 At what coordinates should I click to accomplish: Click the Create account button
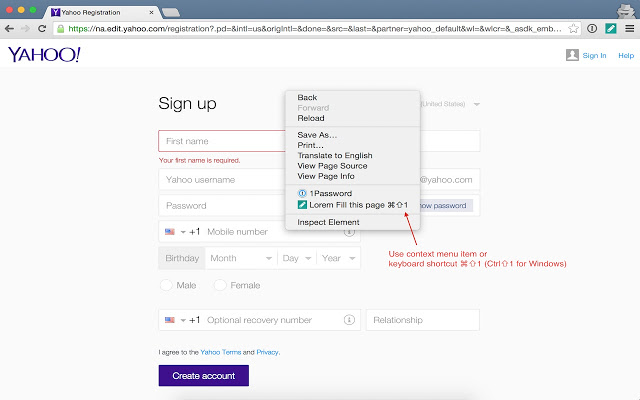pyautogui.click(x=204, y=376)
